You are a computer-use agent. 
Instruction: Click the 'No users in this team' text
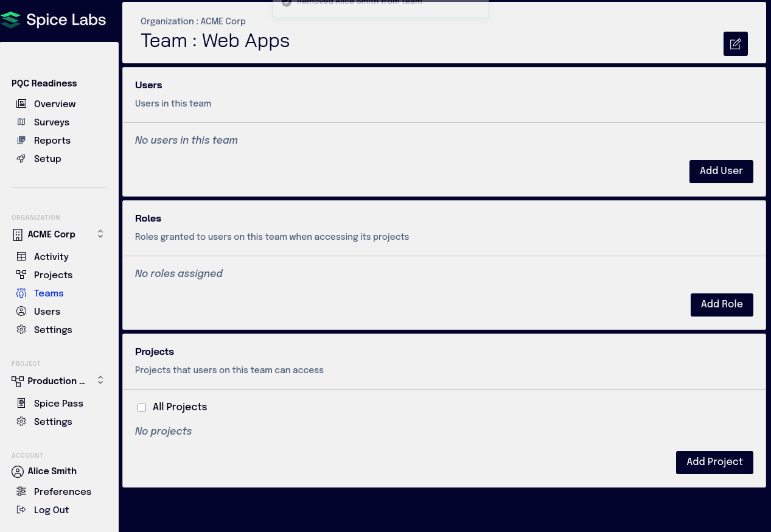(186, 141)
